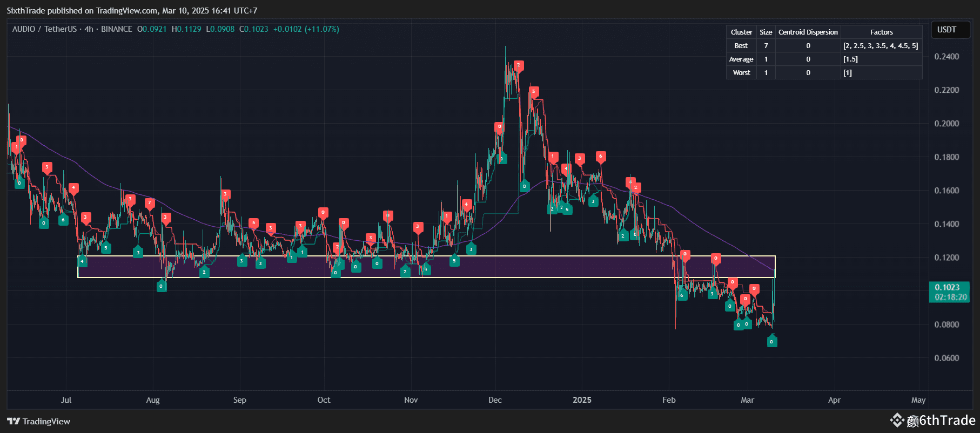The height and width of the screenshot is (433, 980).
Task: Click the current price label 0.1023
Action: 949,292
